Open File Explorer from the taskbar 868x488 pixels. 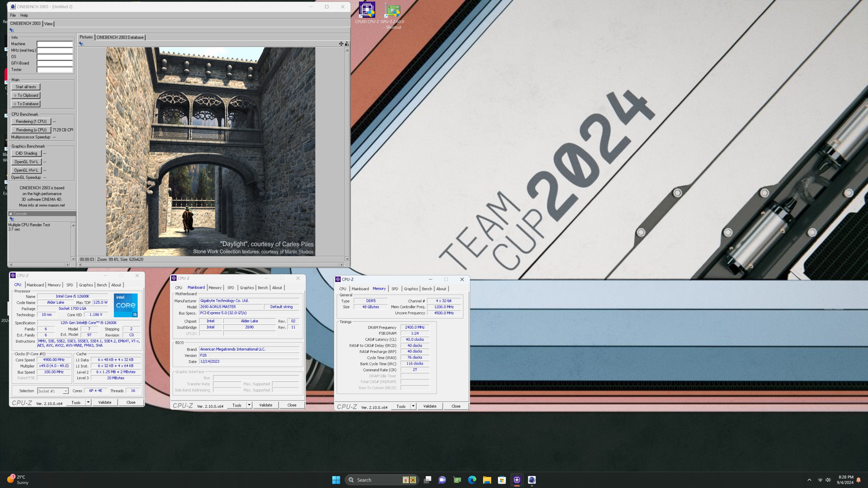[x=487, y=480]
